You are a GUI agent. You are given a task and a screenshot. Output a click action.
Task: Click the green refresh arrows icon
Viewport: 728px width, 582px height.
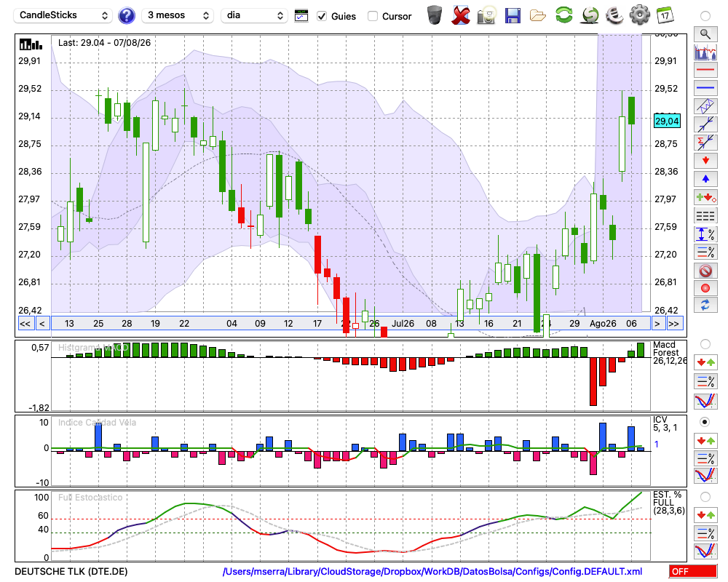[x=563, y=15]
